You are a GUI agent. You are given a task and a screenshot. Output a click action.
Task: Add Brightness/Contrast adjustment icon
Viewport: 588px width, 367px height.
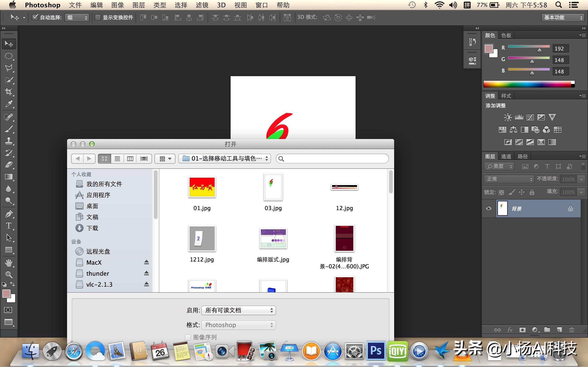click(x=508, y=117)
